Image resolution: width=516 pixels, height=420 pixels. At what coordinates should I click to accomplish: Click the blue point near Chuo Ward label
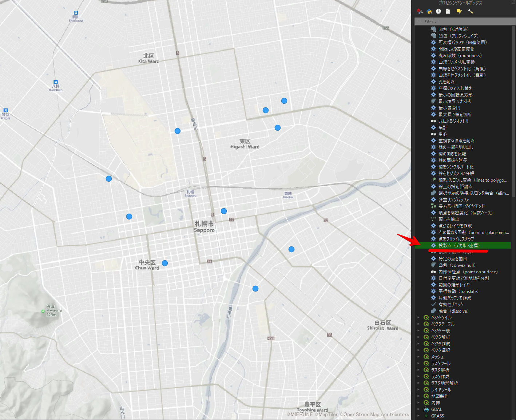pyautogui.click(x=165, y=263)
